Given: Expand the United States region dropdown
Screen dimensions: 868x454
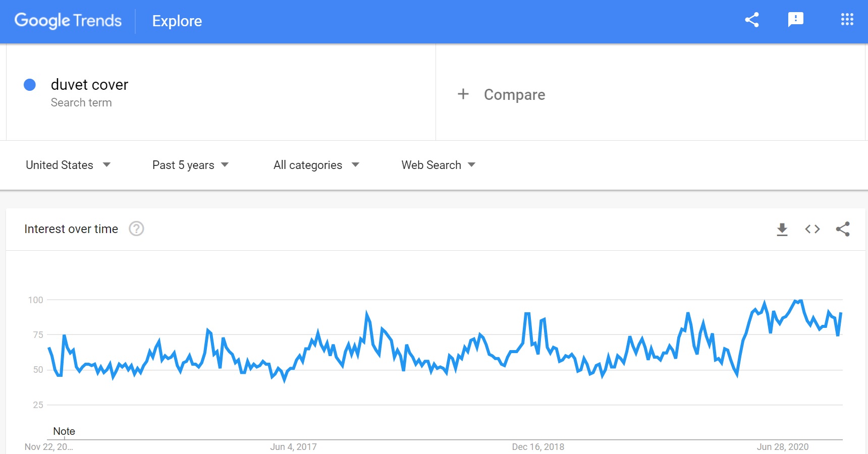Looking at the screenshot, I should [x=68, y=165].
